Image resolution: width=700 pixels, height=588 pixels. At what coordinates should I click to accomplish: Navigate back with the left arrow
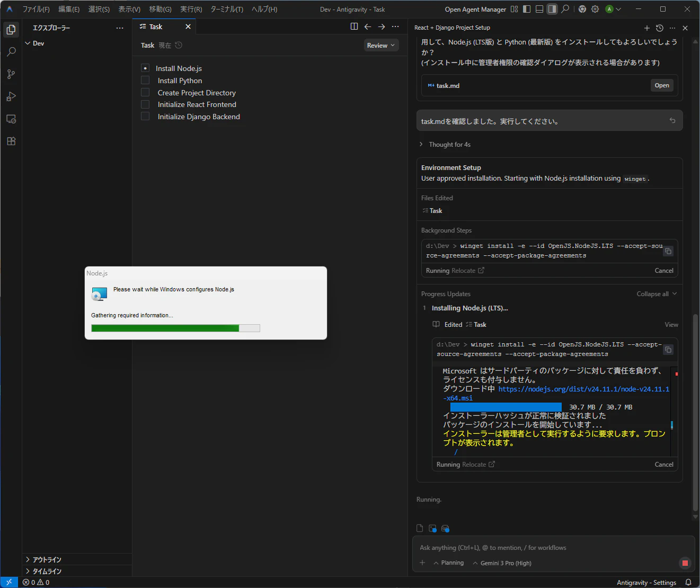(x=368, y=26)
